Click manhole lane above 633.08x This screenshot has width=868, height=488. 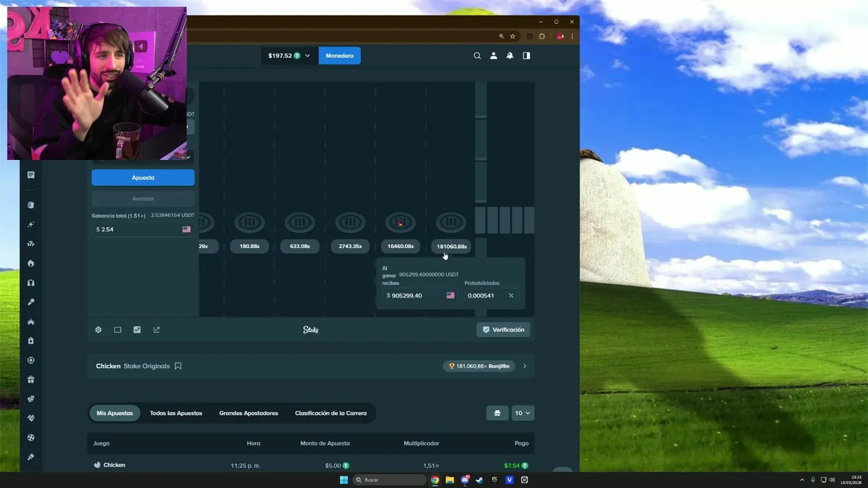[300, 222]
